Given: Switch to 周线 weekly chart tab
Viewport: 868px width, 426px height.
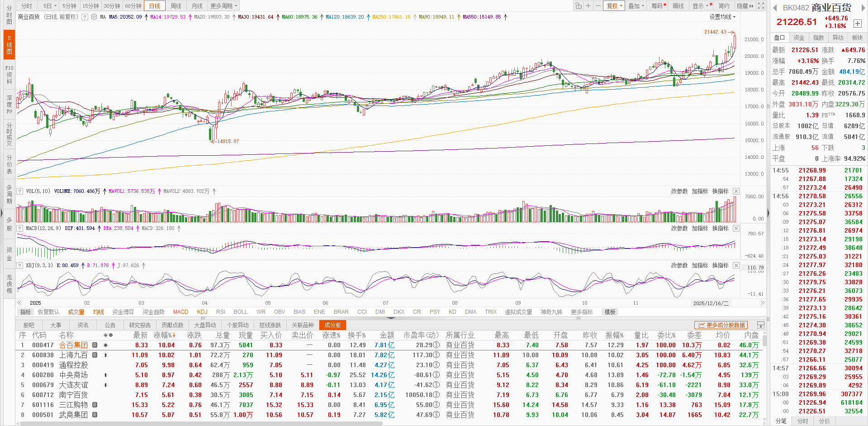Looking at the screenshot, I should coord(176,6).
